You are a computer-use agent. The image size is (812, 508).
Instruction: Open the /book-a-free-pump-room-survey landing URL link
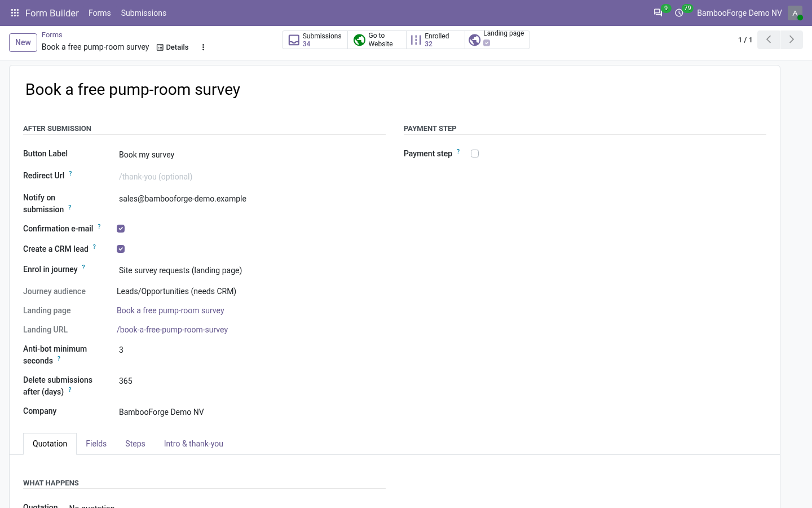point(172,330)
